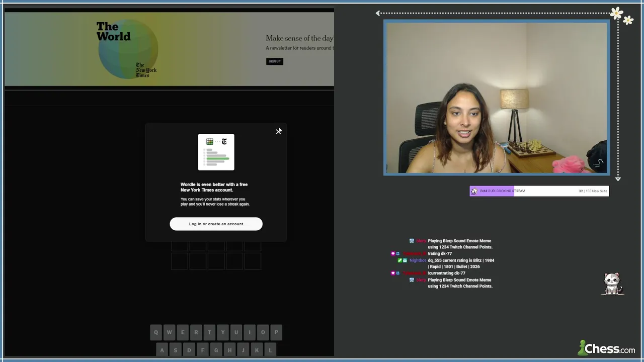Tap the L key on Wordle keyboard

tap(270, 350)
